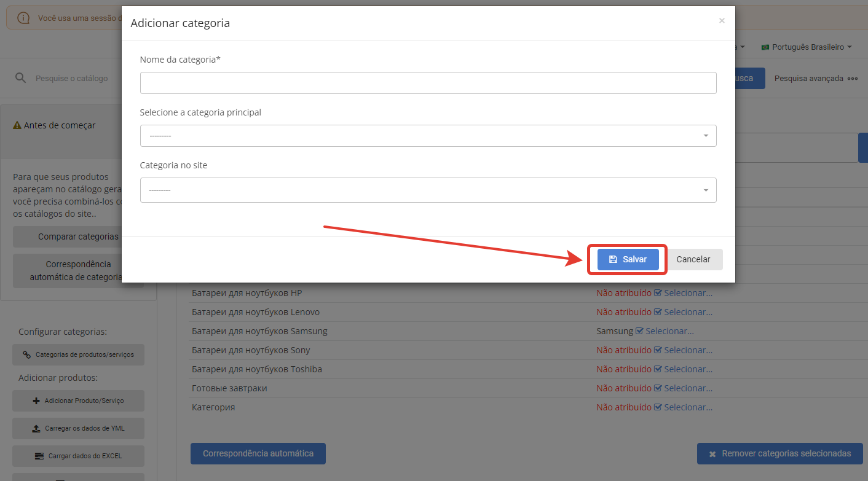Expand the Categoria no site dropdown
The height and width of the screenshot is (481, 868).
(428, 190)
